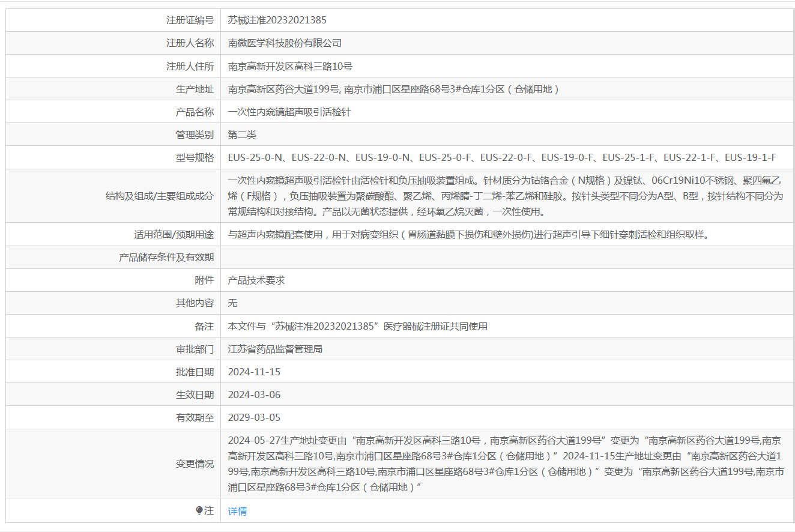This screenshot has height=532, width=795.
Task: Select the change history text starting 2024-05-27
Action: pyautogui.click(x=506, y=464)
